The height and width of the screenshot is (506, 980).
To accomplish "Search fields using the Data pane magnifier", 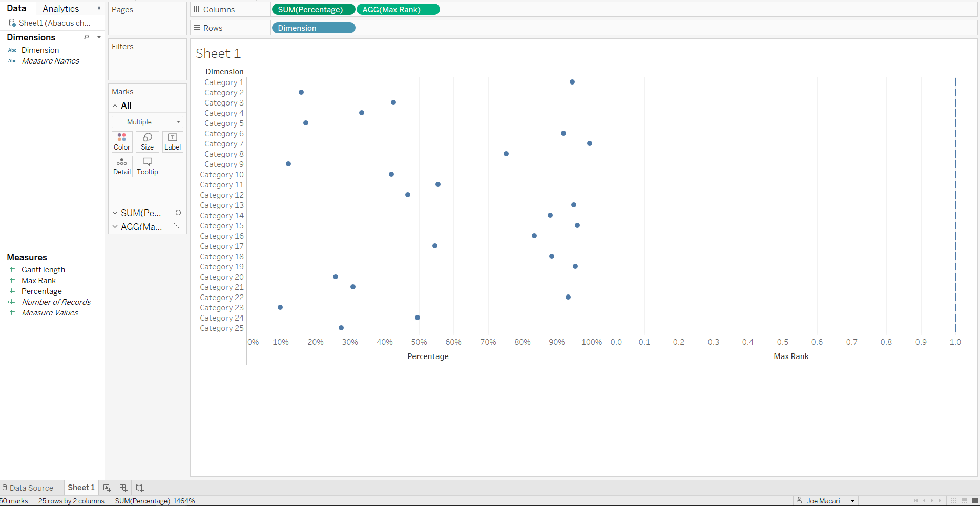I will (x=86, y=37).
